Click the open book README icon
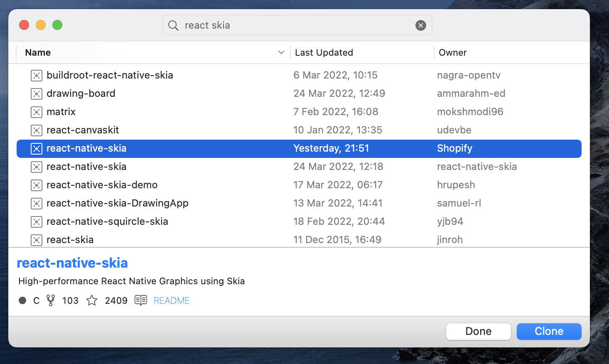609x364 pixels. (141, 300)
